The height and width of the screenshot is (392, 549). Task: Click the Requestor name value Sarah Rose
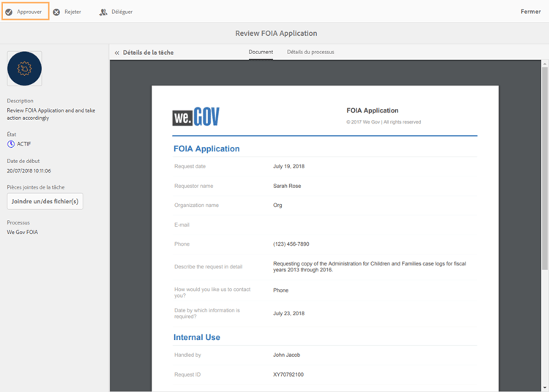(x=287, y=186)
